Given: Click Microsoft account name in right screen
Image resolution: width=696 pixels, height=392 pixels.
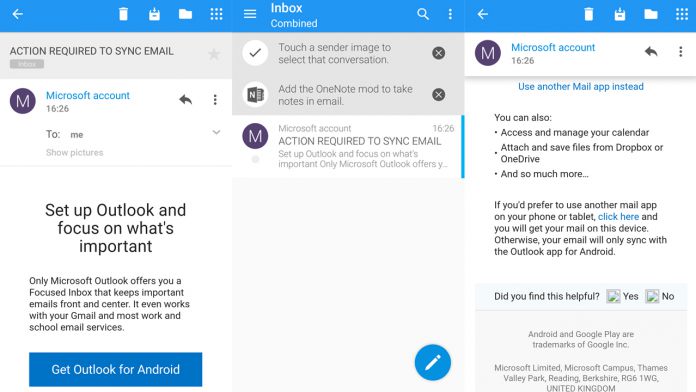Looking at the screenshot, I should (553, 48).
